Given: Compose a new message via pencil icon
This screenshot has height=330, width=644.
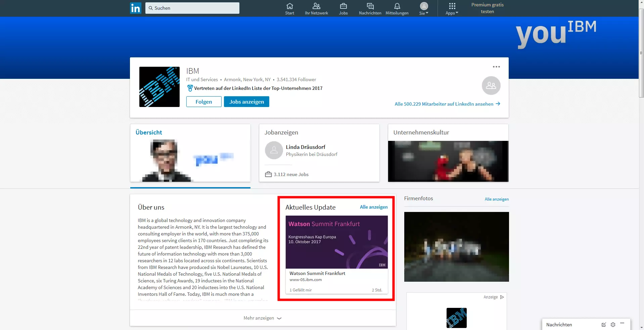Looking at the screenshot, I should point(603,324).
